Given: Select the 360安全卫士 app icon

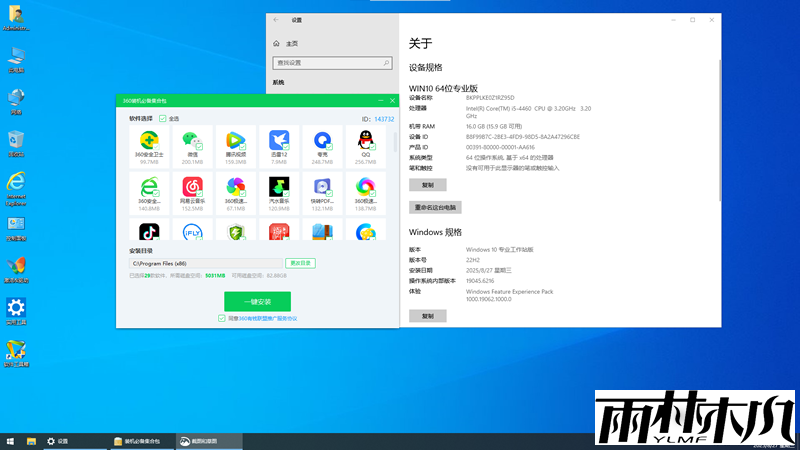Looking at the screenshot, I should [x=149, y=140].
